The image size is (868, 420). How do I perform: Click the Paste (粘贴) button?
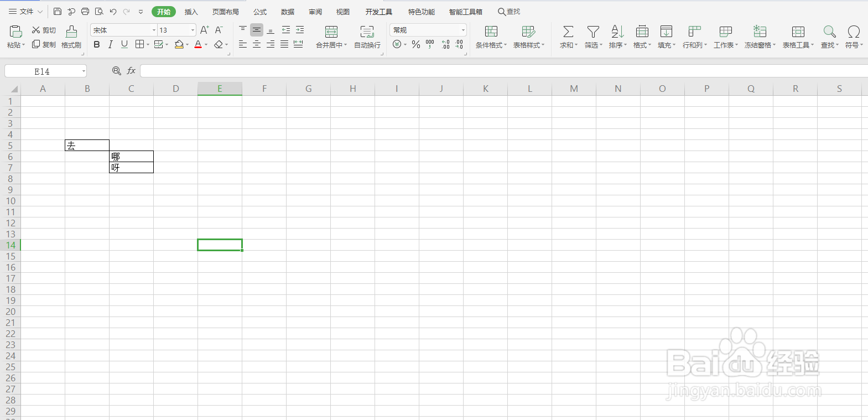click(x=15, y=37)
